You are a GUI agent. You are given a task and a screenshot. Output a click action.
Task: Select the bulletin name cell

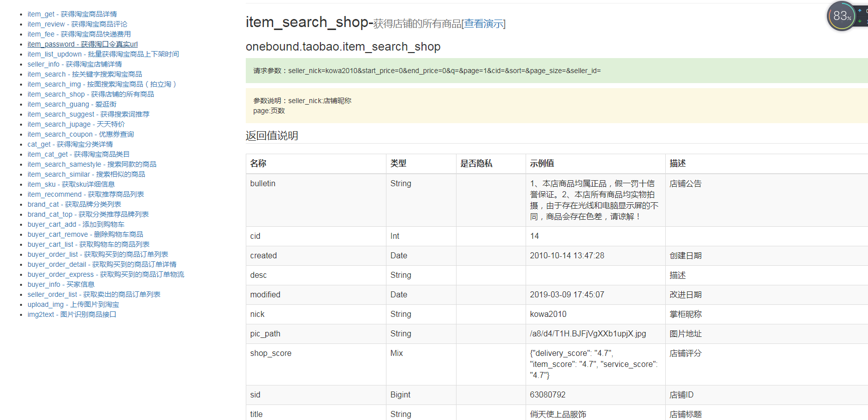coord(316,200)
